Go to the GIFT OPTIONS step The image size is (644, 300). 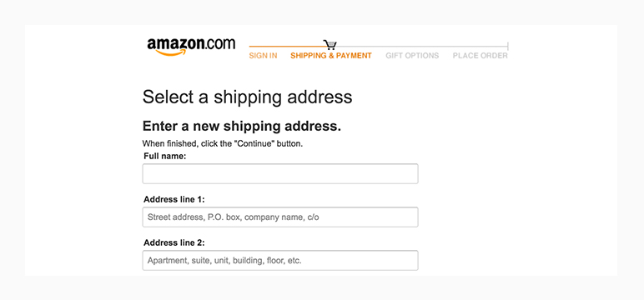[412, 56]
